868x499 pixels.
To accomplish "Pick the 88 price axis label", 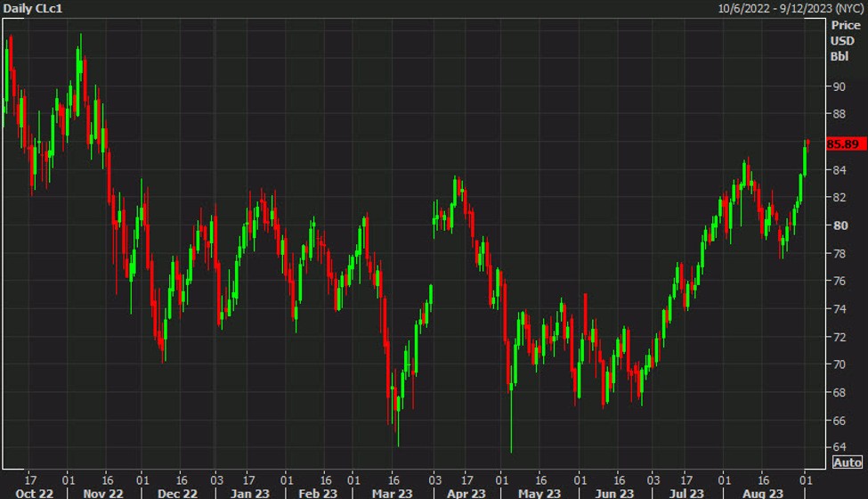I will click(838, 114).
